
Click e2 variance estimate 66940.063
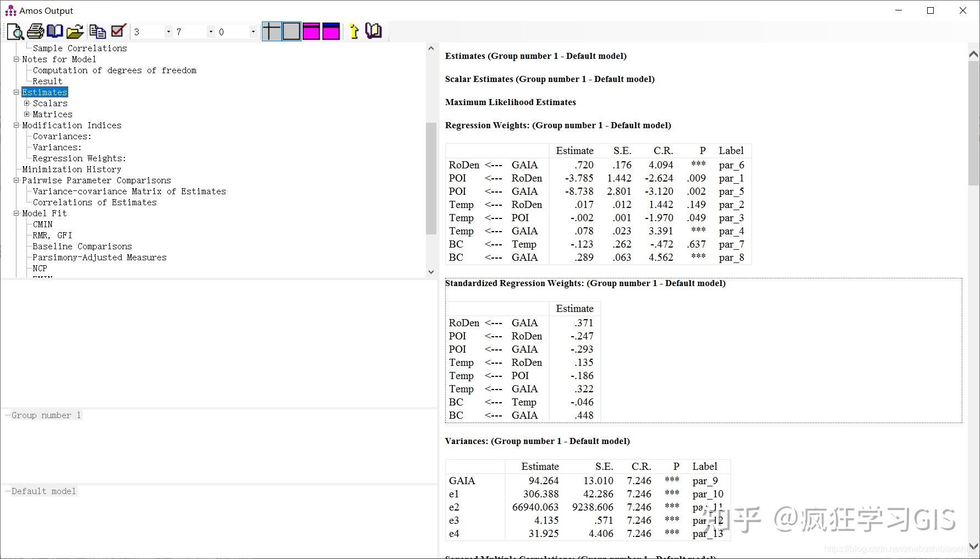click(x=535, y=507)
